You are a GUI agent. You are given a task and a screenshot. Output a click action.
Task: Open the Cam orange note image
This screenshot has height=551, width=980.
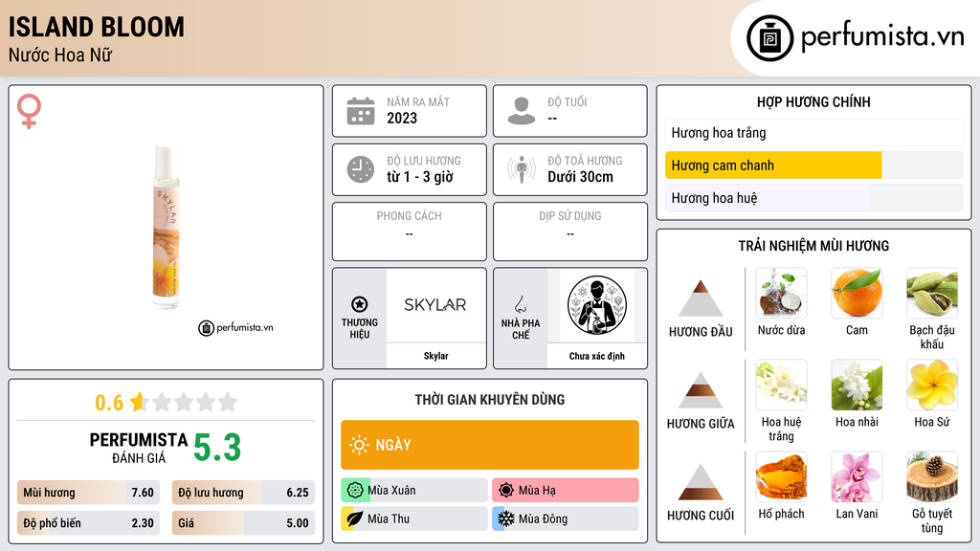point(857,294)
